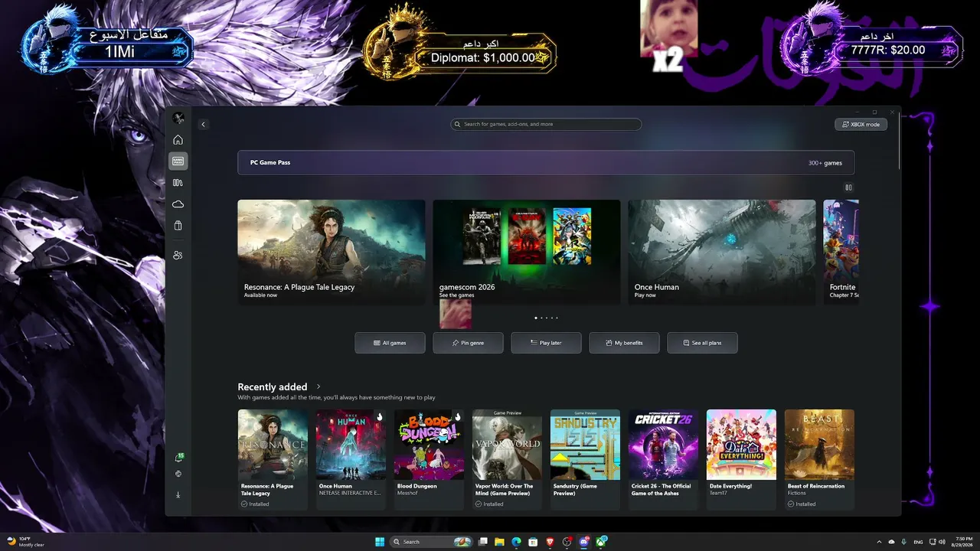Click See all plans

(702, 343)
